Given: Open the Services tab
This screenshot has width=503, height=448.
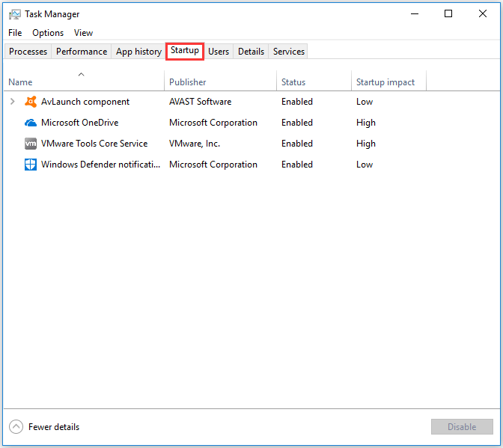Looking at the screenshot, I should (x=289, y=52).
